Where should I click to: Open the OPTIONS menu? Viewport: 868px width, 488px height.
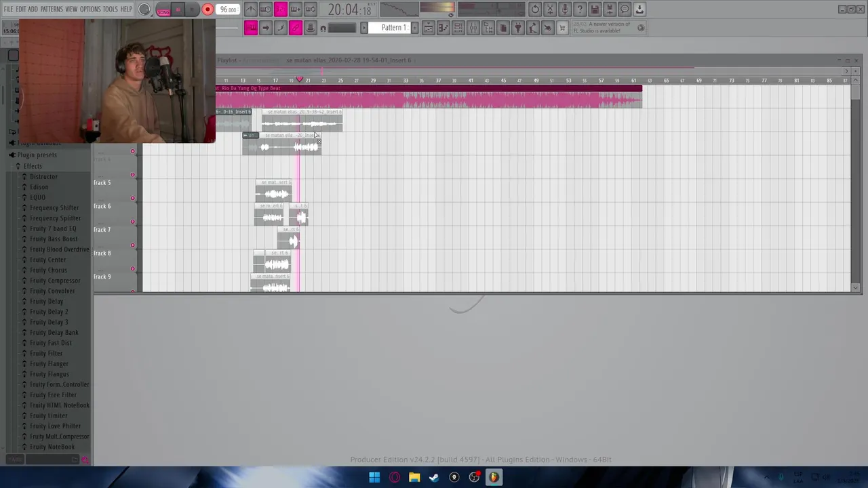(x=90, y=9)
